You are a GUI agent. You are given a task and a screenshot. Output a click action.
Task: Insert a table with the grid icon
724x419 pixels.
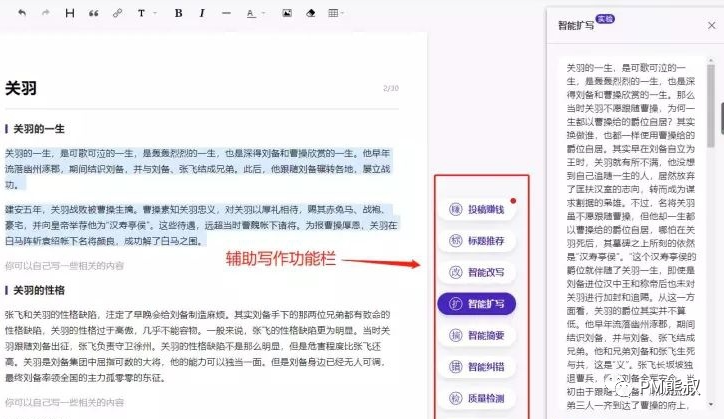click(x=333, y=13)
